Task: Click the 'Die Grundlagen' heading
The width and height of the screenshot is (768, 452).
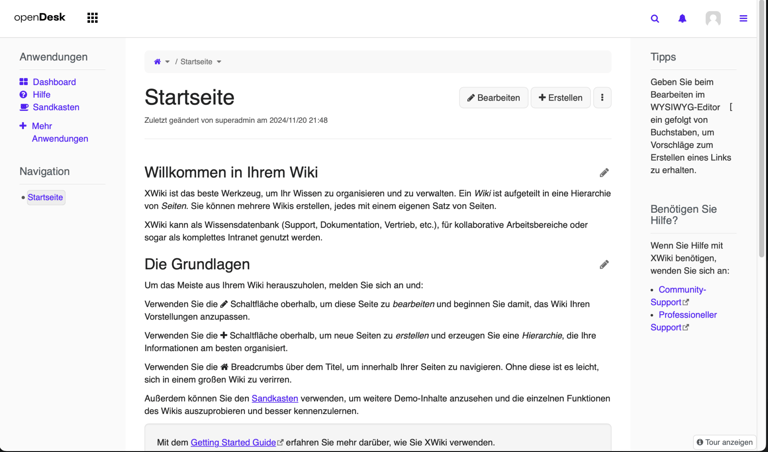Action: (x=197, y=264)
